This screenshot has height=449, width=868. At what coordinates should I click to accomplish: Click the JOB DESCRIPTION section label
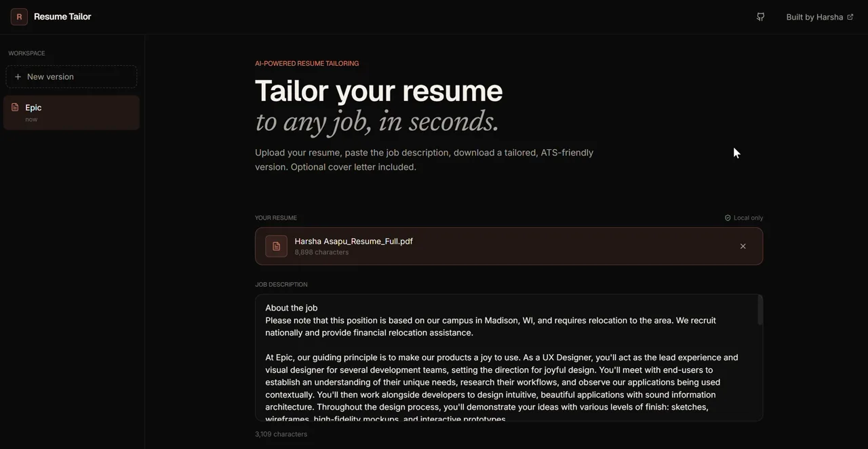(281, 284)
